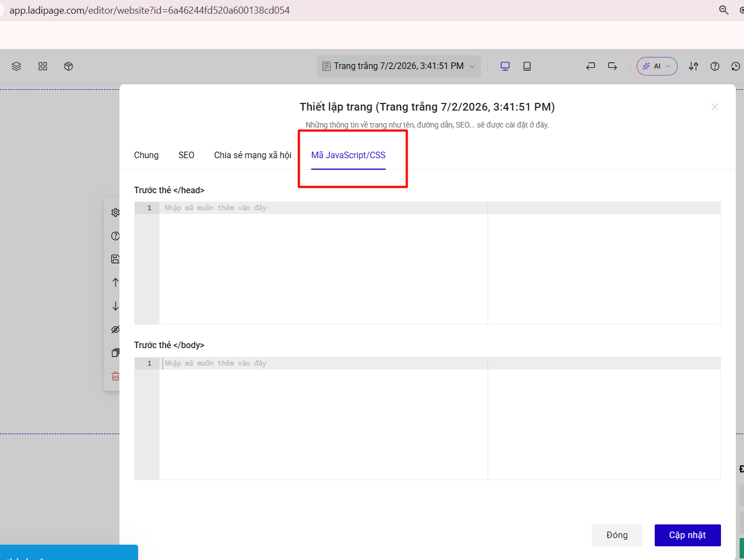Switch to mobile view icon
Image resolution: width=744 pixels, height=560 pixels.
point(527,66)
